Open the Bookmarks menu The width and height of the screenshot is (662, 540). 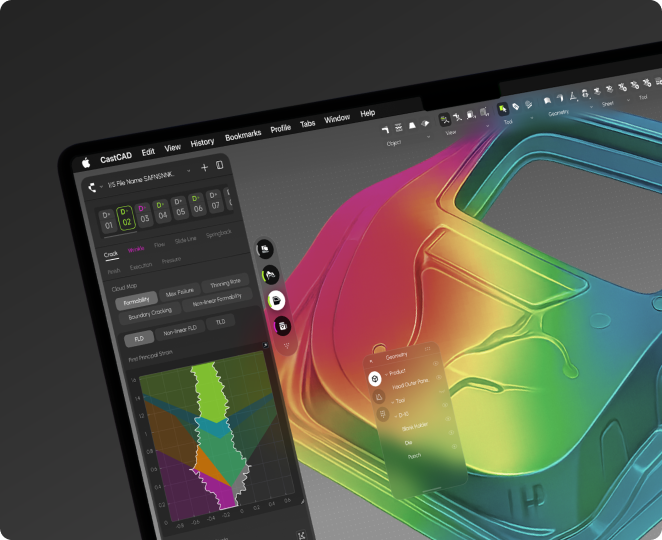243,134
